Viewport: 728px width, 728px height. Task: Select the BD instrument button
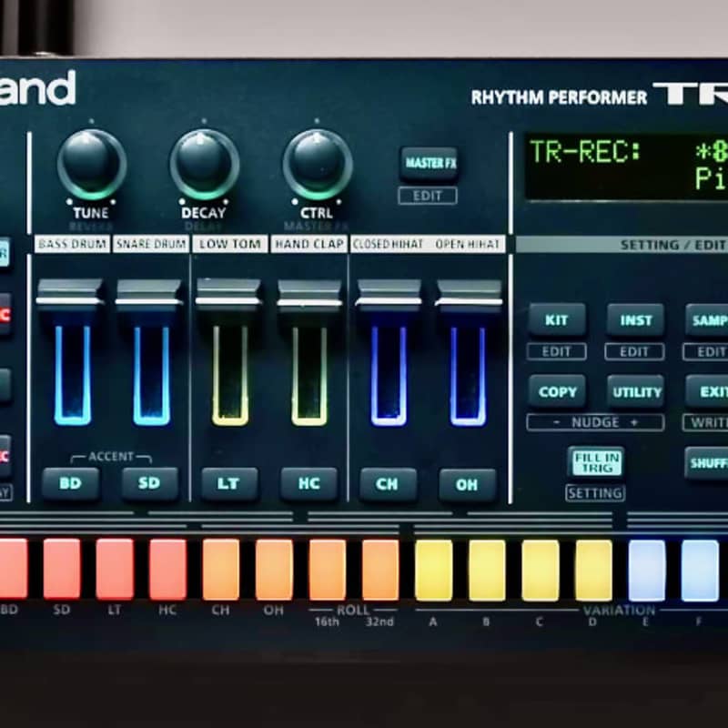click(71, 484)
